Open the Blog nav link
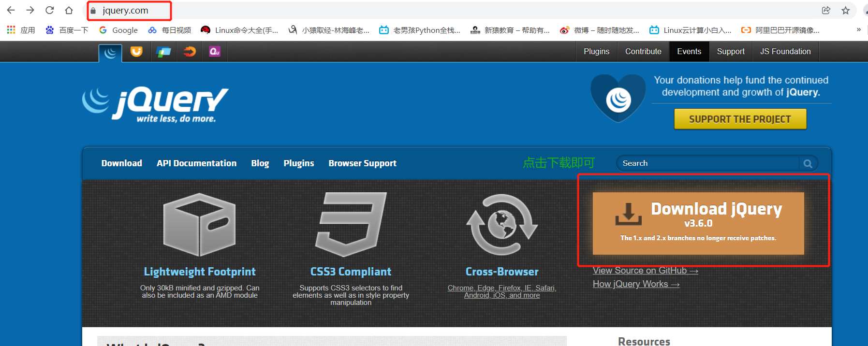 point(260,163)
